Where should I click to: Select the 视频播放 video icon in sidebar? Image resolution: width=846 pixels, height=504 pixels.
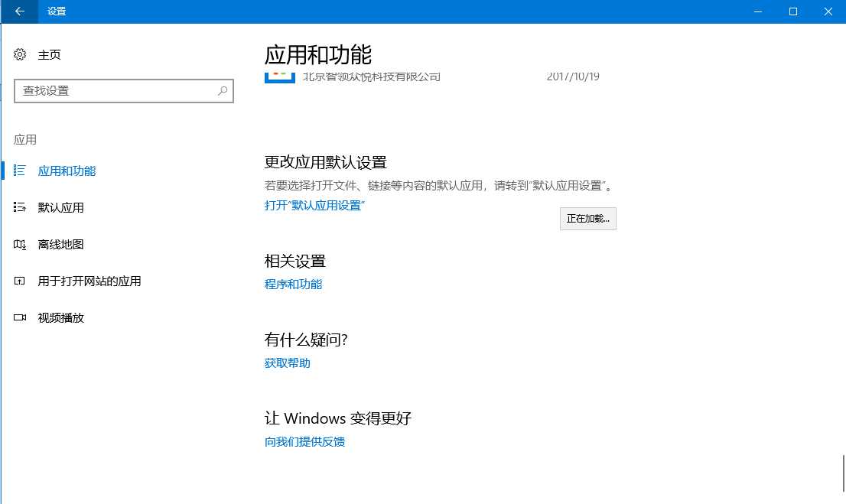pos(19,317)
